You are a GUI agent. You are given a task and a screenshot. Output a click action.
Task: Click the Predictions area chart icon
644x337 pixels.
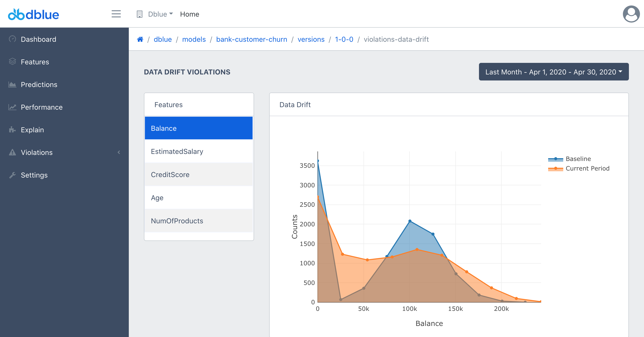tap(12, 85)
